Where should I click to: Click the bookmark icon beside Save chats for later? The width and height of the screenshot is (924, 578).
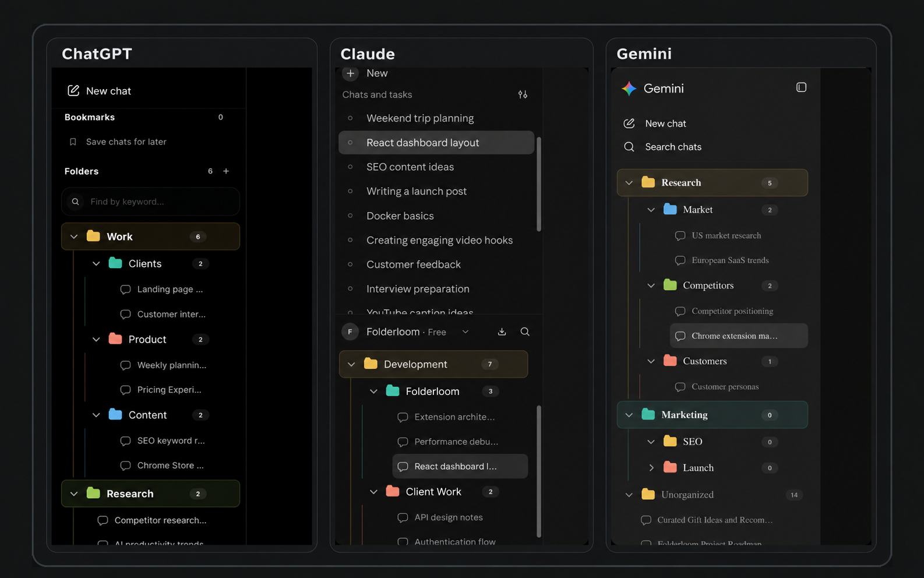pyautogui.click(x=73, y=142)
